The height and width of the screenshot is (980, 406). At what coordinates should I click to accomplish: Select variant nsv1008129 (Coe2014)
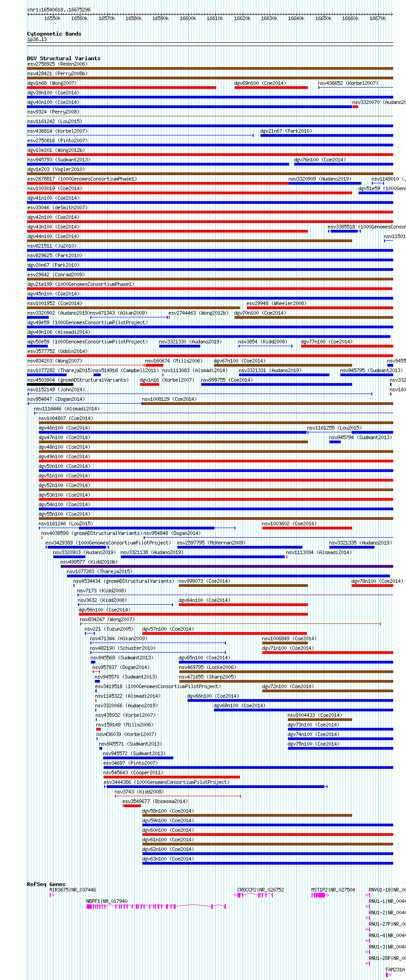click(169, 399)
